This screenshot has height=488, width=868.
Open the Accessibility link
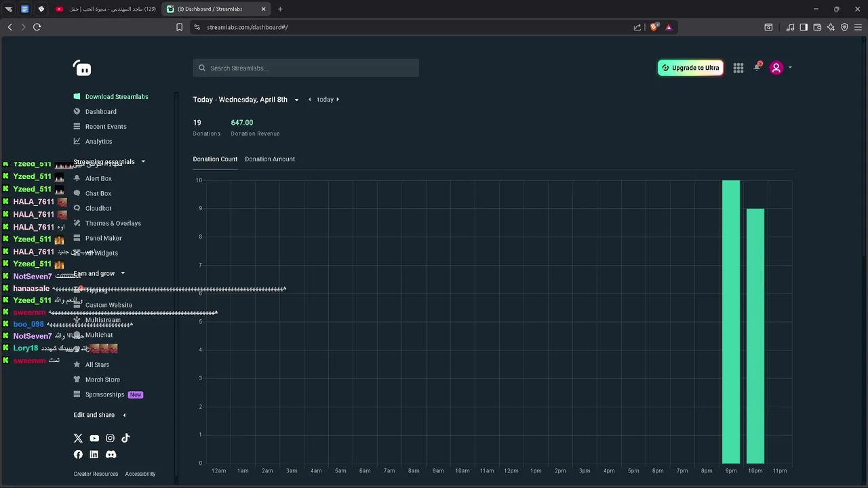coord(140,474)
